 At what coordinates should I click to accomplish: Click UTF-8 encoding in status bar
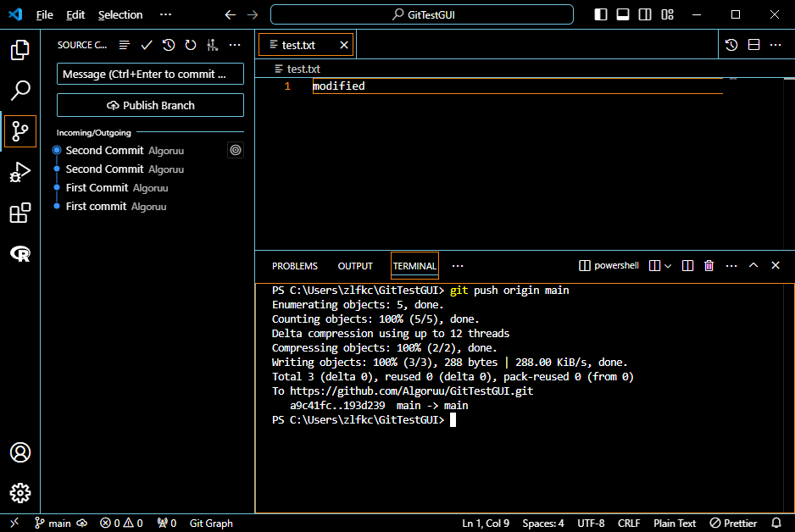click(591, 523)
